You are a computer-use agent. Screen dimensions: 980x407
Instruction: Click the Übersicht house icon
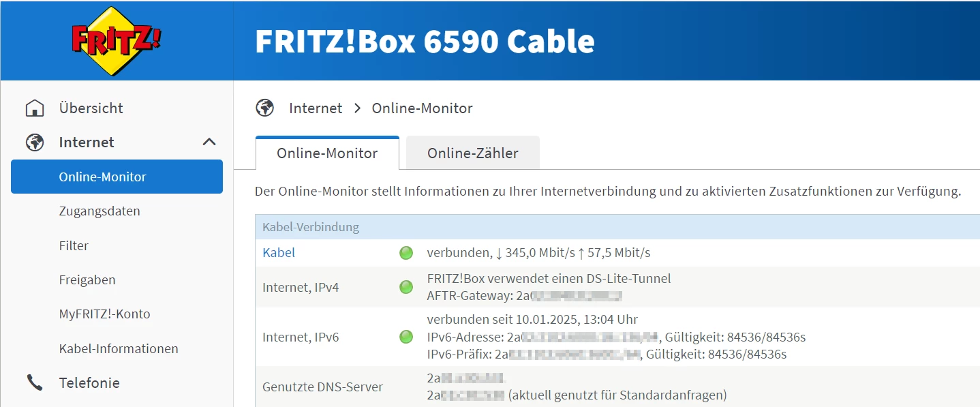click(x=34, y=108)
